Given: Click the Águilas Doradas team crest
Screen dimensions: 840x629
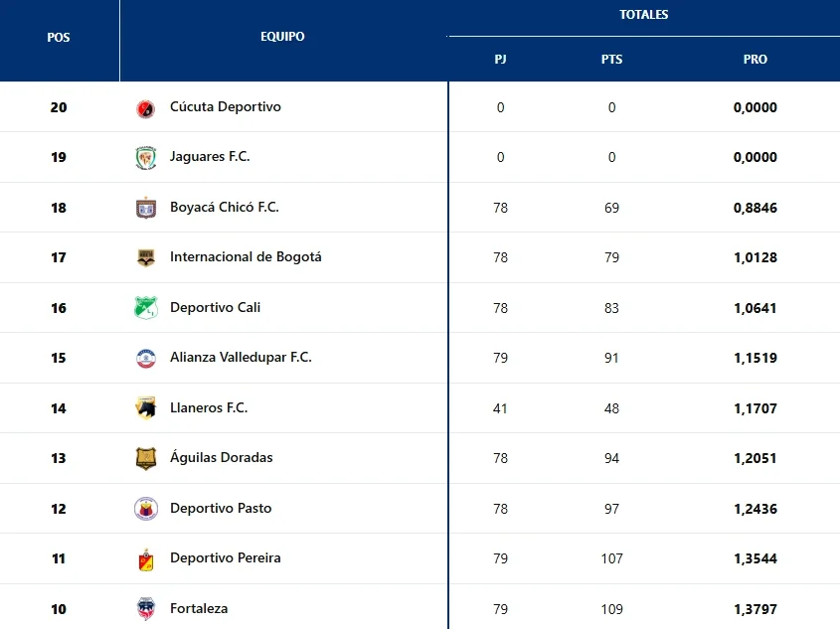Looking at the screenshot, I should (146, 459).
